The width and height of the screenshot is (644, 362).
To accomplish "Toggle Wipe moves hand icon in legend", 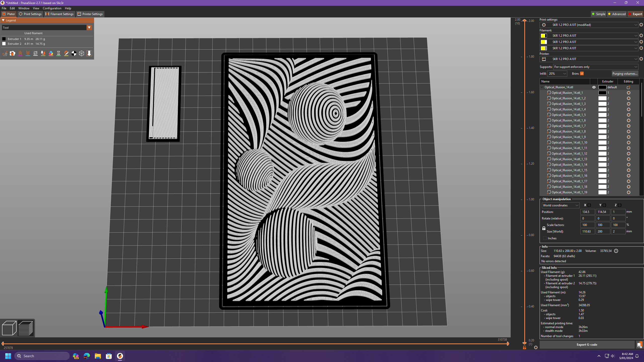I will 12,53.
